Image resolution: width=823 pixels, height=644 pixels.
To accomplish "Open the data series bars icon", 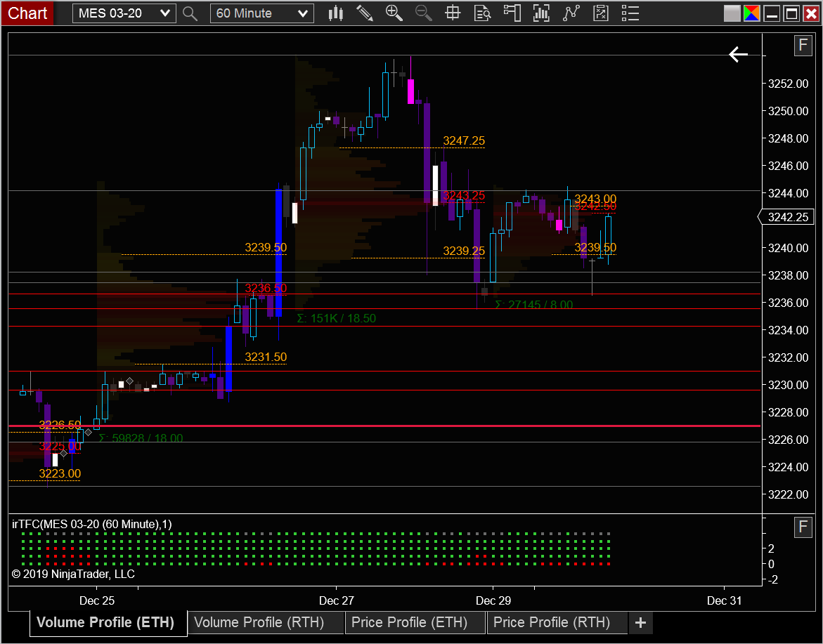I will click(540, 13).
